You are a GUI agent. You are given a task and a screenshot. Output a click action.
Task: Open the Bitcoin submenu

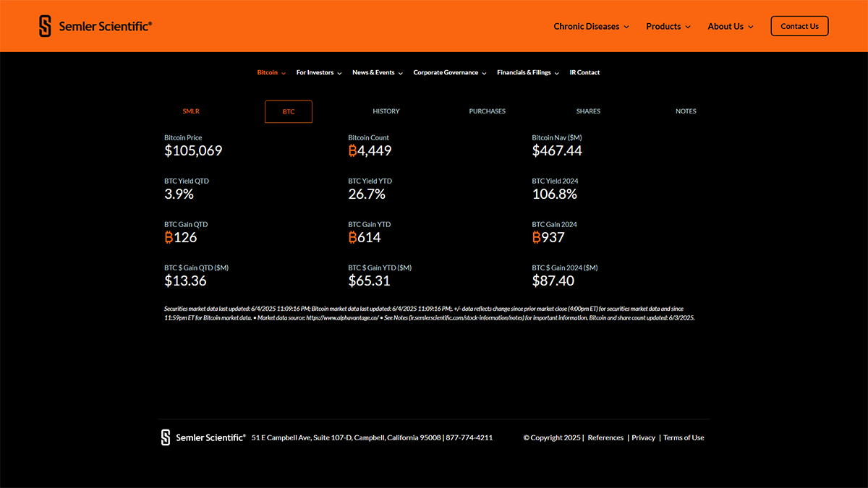(x=271, y=72)
